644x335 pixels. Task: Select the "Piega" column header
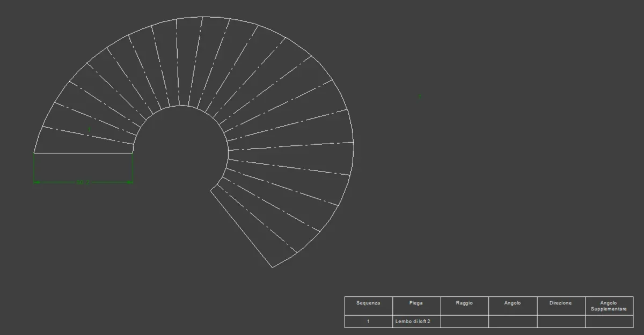tap(416, 306)
